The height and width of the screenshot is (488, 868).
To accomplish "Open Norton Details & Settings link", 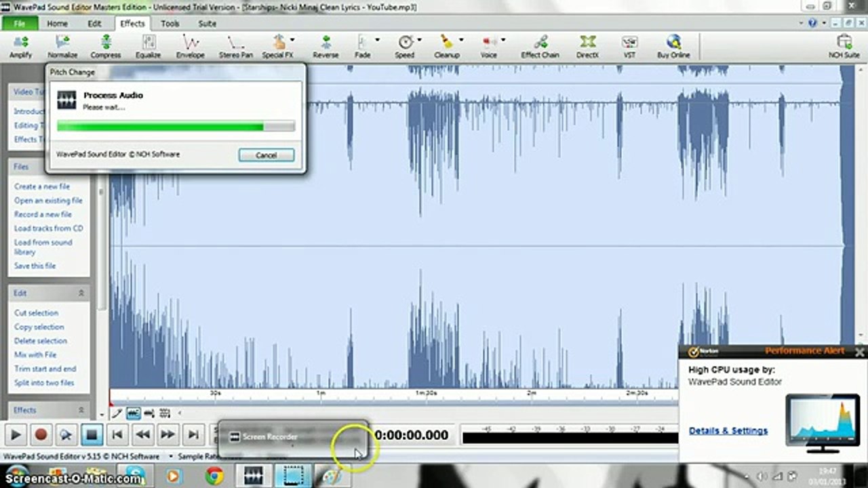I will (x=728, y=430).
